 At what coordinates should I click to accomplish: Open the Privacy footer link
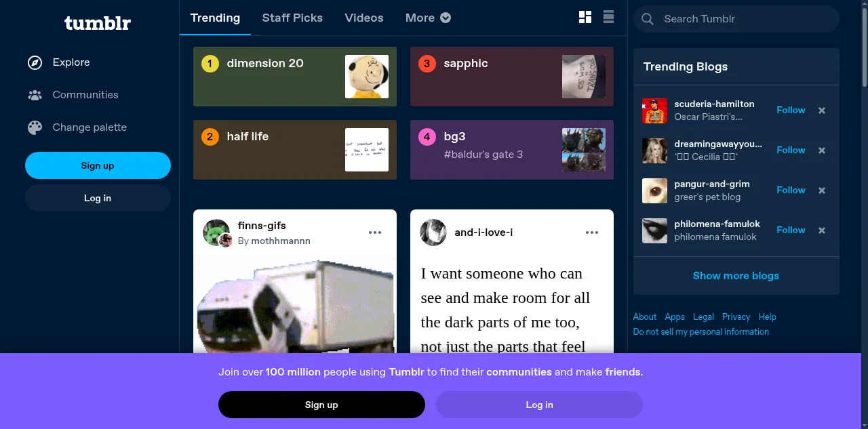click(736, 317)
